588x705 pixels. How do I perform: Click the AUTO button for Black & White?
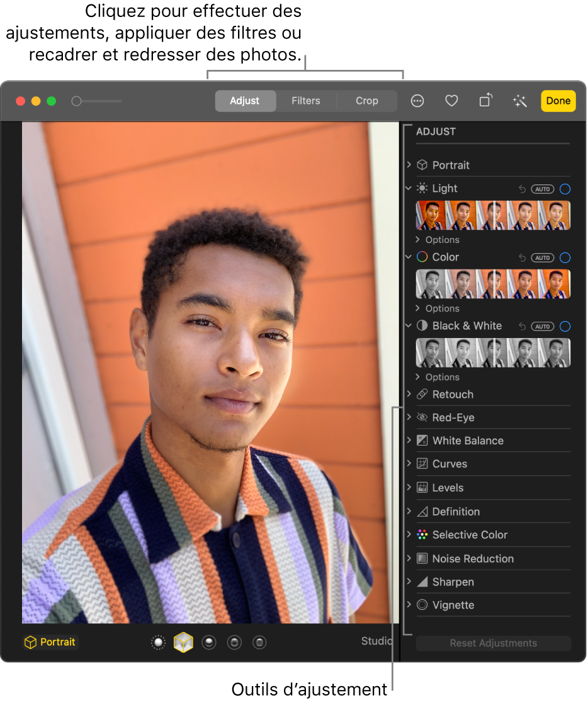click(543, 327)
